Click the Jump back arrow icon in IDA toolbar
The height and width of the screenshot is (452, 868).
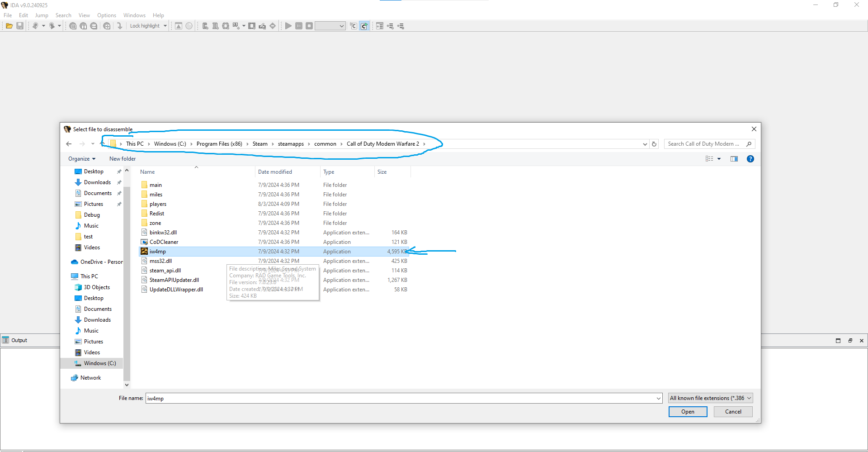pos(35,26)
